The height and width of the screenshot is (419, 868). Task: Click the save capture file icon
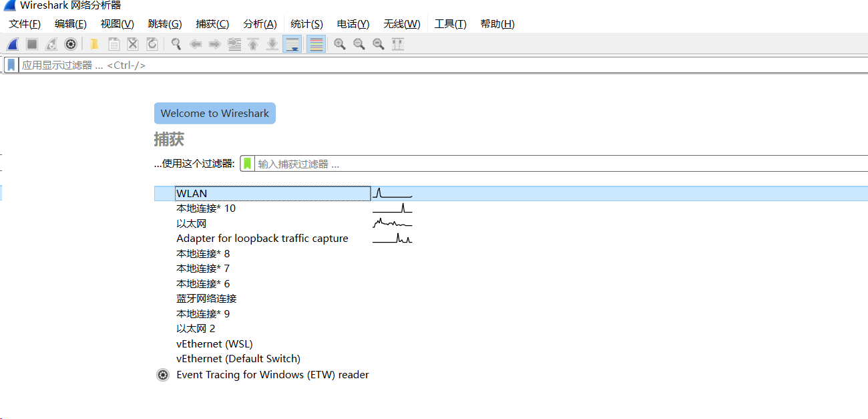(x=114, y=44)
